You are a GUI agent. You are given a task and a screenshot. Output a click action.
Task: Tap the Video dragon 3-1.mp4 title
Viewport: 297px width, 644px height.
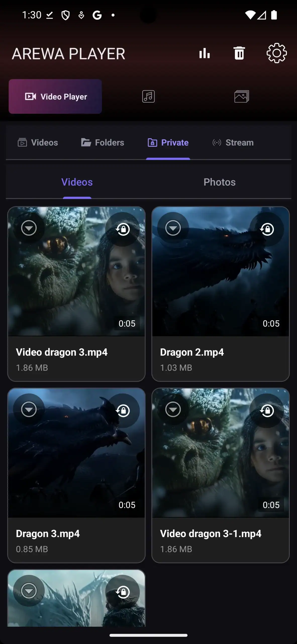211,534
